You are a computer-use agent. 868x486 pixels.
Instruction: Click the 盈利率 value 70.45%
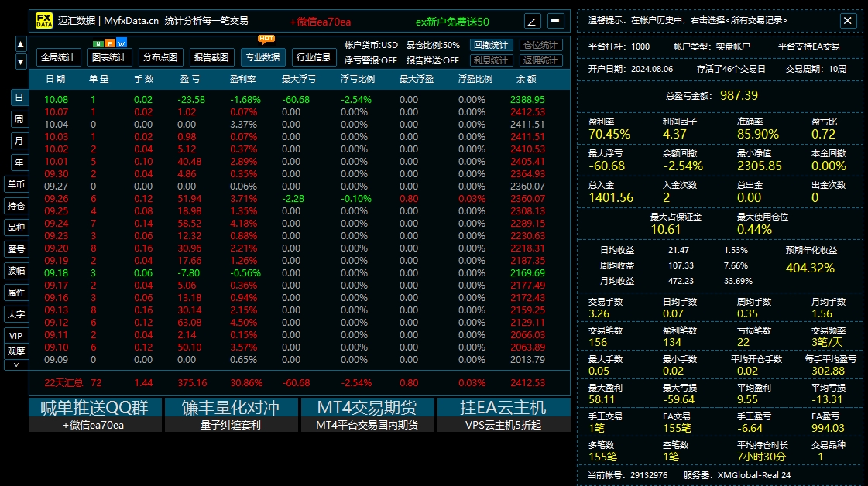click(x=609, y=135)
